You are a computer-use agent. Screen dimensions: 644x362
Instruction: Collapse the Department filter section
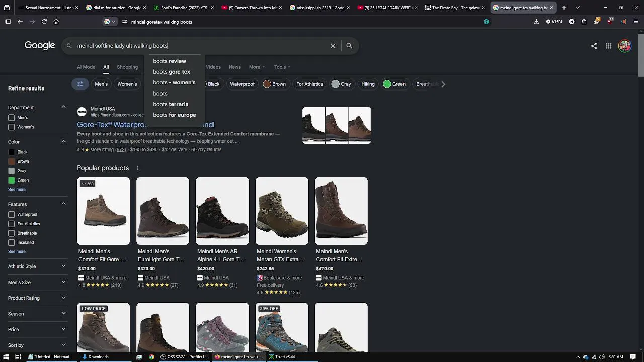click(x=63, y=107)
